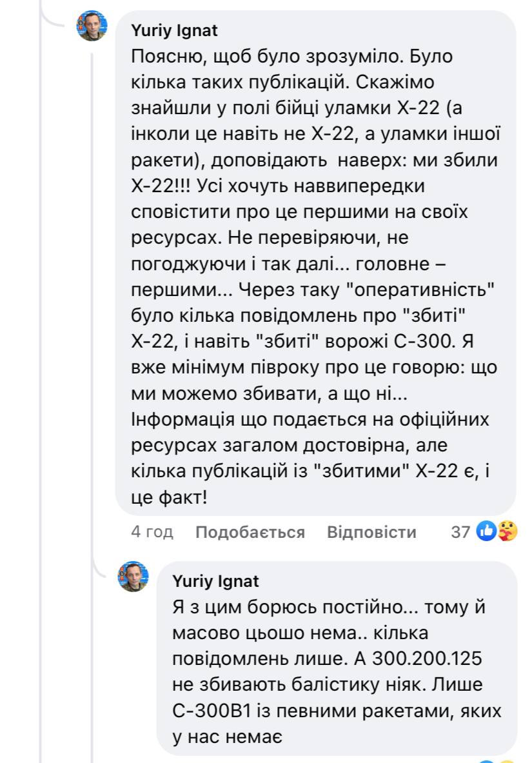Open Yuriy Ignat's avatar on the nested reply
The height and width of the screenshot is (763, 532).
coord(133,576)
